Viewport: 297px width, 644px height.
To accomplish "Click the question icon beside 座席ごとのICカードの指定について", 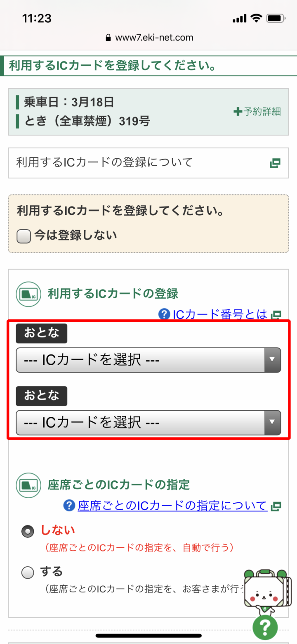I will click(x=69, y=505).
